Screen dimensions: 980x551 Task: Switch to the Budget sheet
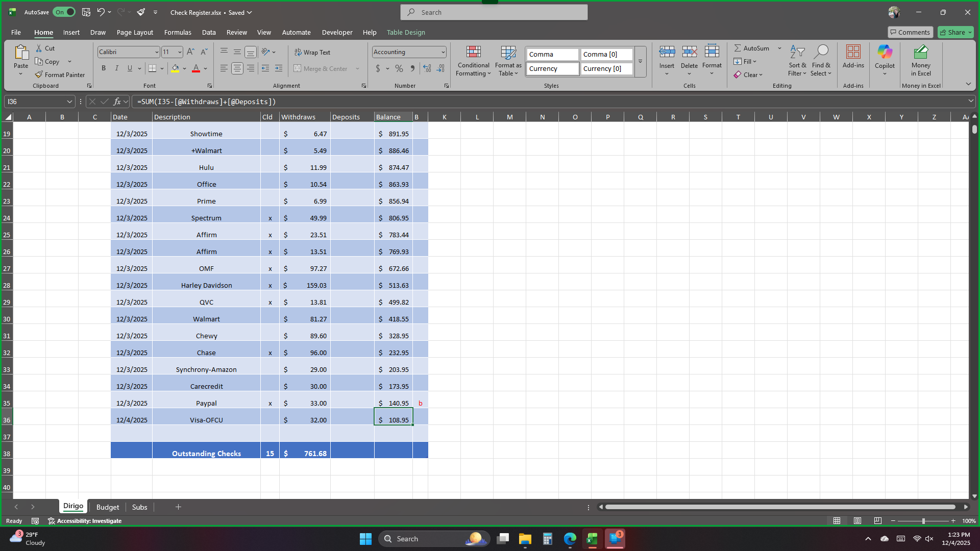point(108,507)
